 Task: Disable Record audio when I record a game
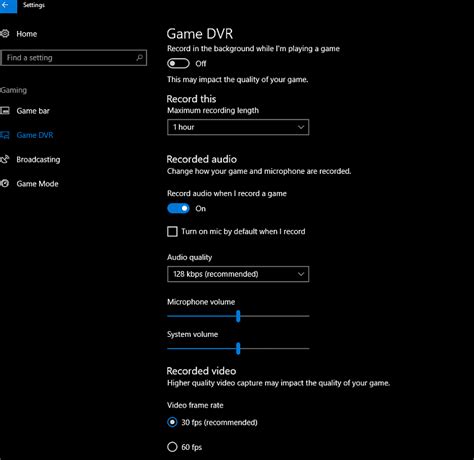(x=178, y=209)
